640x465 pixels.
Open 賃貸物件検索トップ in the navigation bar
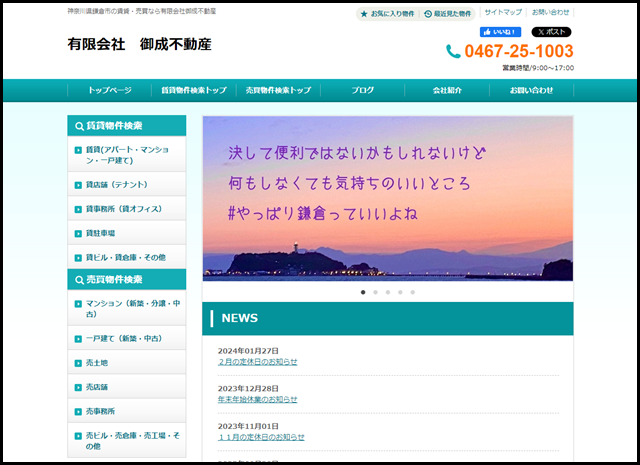(194, 90)
